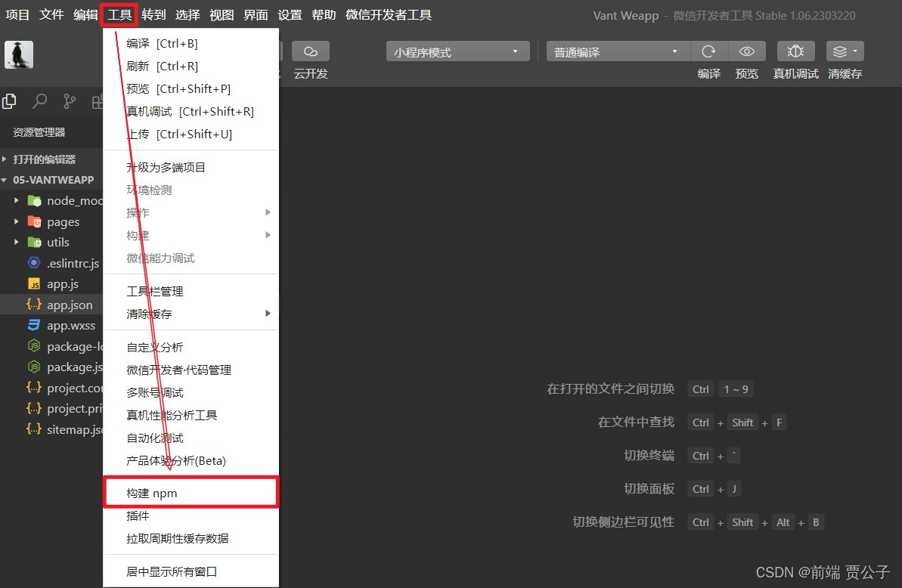Image resolution: width=902 pixels, height=588 pixels.
Task: Open the 设置 menu
Action: (x=290, y=14)
